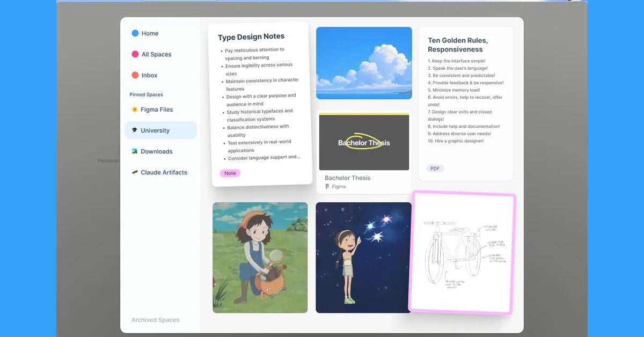644x337 pixels.
Task: Expand the Archived Spaces section
Action: tap(156, 319)
